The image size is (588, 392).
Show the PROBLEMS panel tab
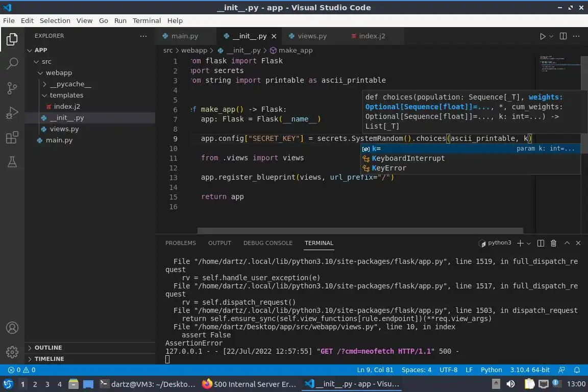pyautogui.click(x=180, y=243)
